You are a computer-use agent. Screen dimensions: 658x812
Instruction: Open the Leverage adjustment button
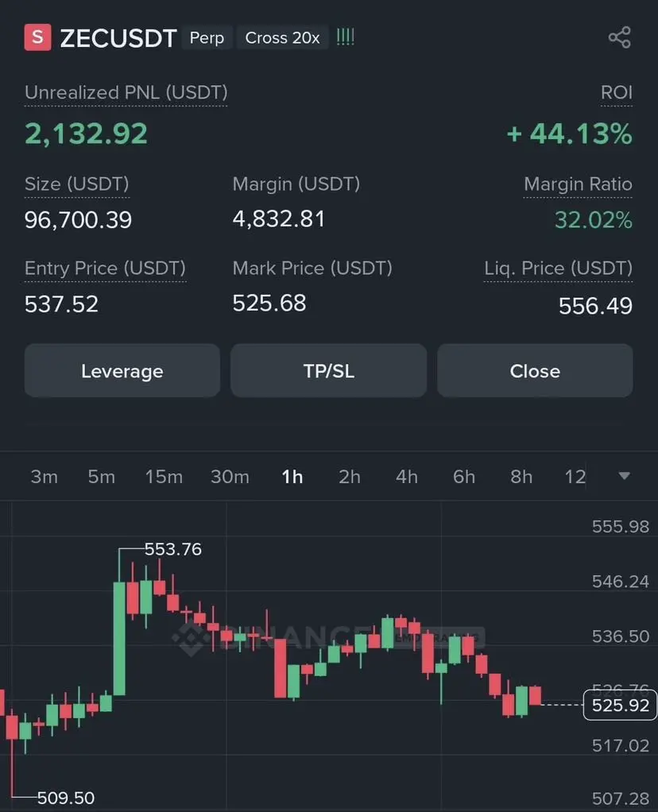click(x=122, y=371)
